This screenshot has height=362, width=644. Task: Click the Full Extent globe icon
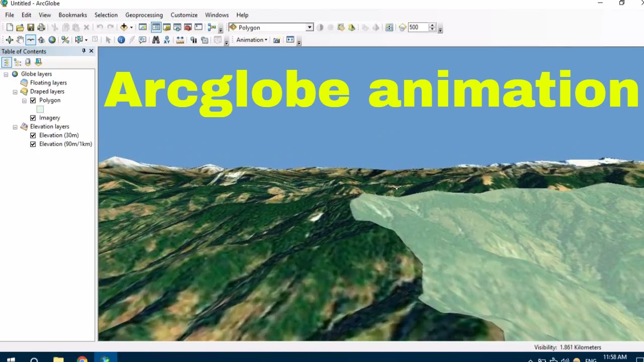point(52,40)
